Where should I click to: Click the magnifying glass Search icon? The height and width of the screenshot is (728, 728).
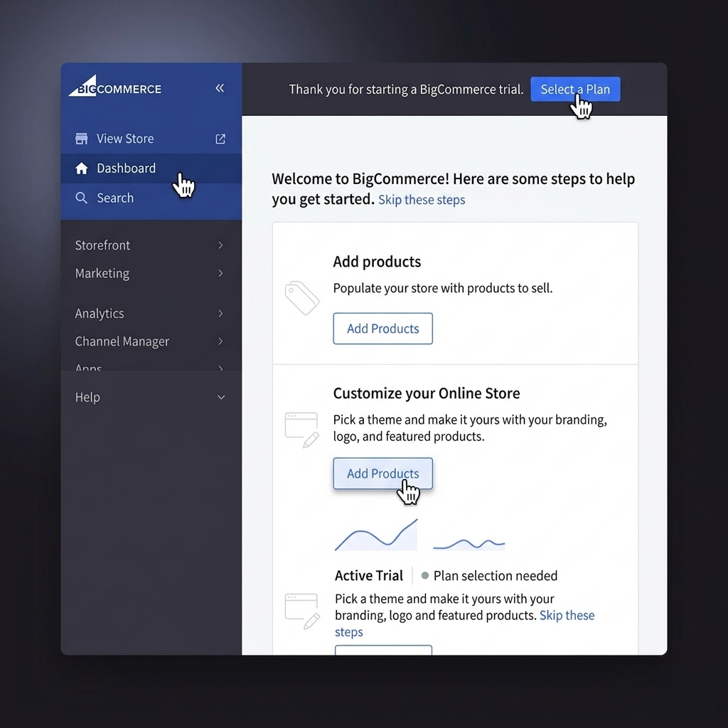click(x=82, y=198)
